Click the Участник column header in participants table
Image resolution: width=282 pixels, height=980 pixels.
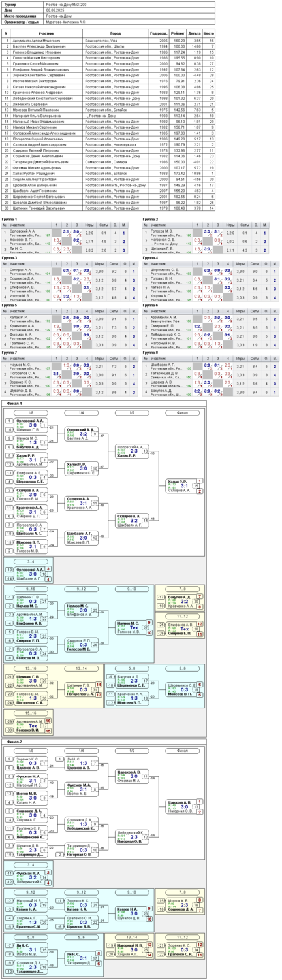47,33
